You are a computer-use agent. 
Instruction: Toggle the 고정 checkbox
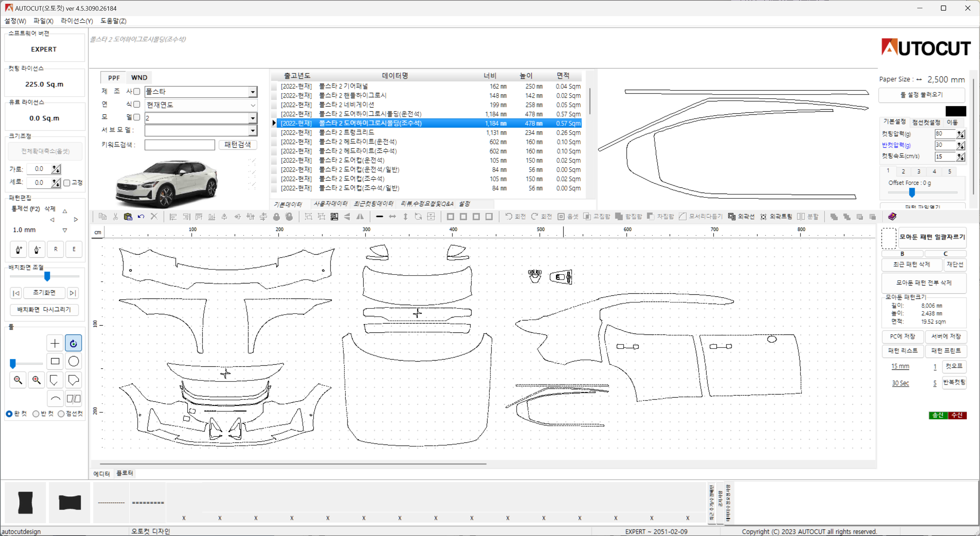point(67,183)
